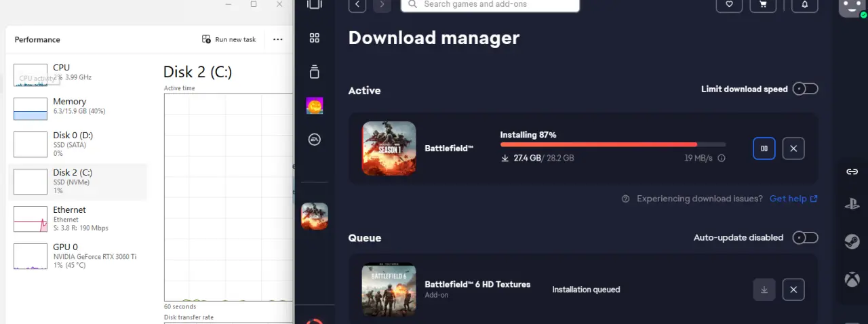Open the Get help link

click(793, 199)
